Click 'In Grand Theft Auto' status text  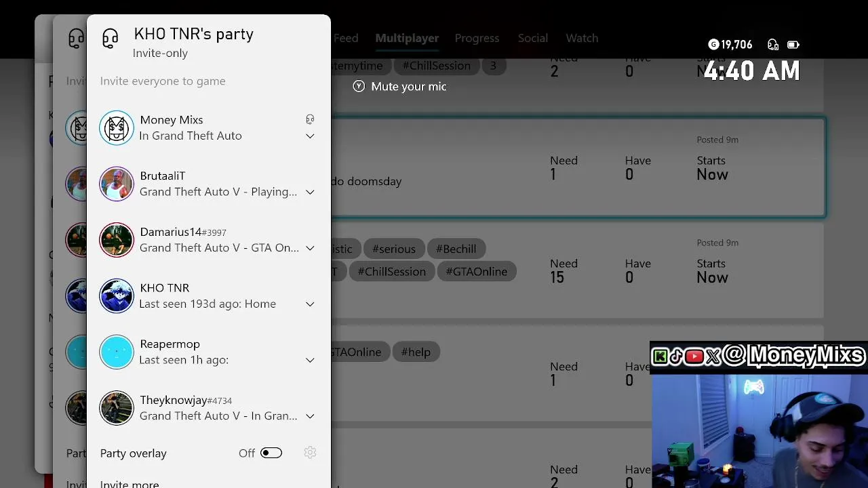point(191,136)
